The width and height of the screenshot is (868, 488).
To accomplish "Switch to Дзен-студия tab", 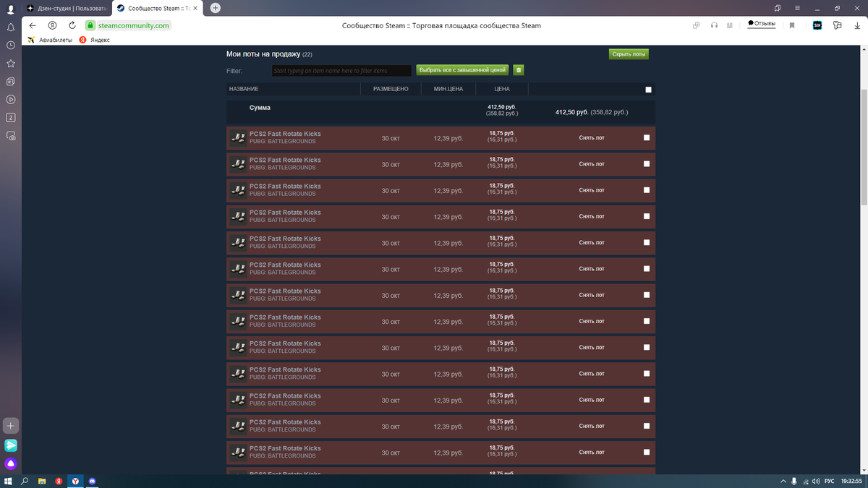I will [x=66, y=8].
